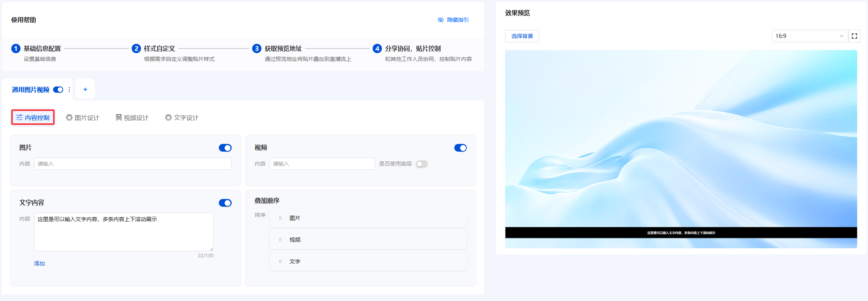This screenshot has height=301, width=868.
Task: Click the three-dot menu beside 通用图片视频
Action: click(x=69, y=90)
